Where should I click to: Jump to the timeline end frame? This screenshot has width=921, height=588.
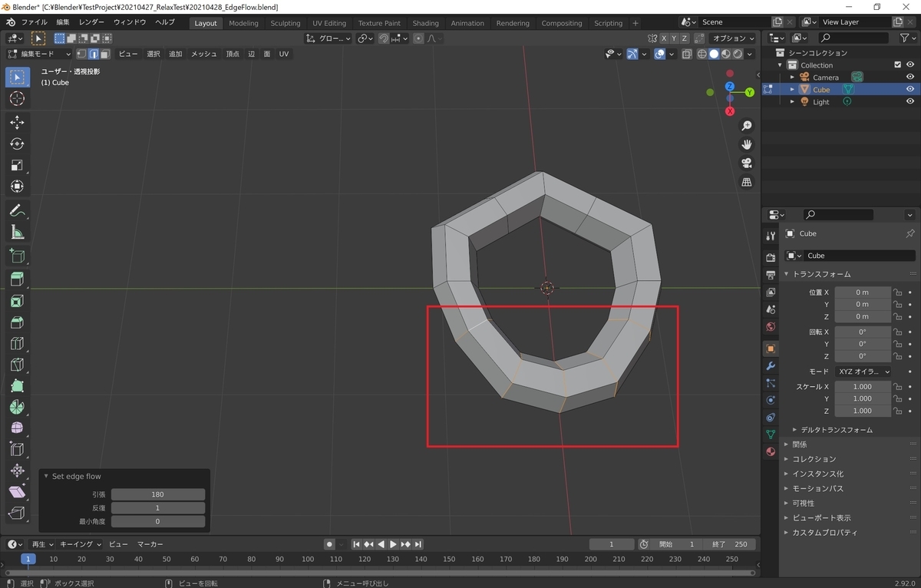[418, 544]
